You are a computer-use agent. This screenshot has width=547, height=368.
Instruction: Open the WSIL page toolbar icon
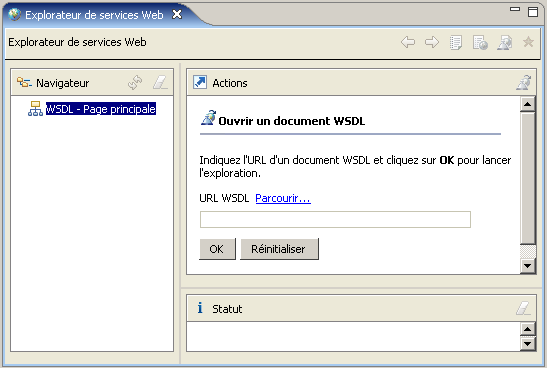pyautogui.click(x=480, y=43)
